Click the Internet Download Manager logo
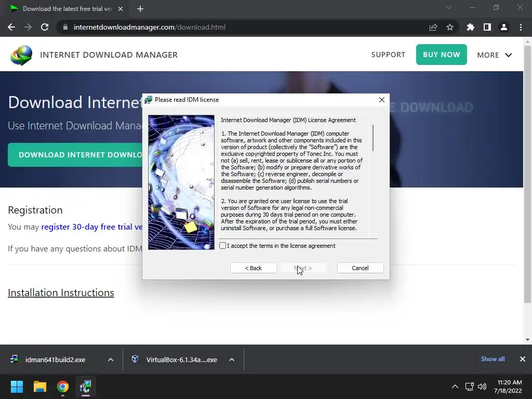This screenshot has width=532, height=399. click(x=21, y=55)
